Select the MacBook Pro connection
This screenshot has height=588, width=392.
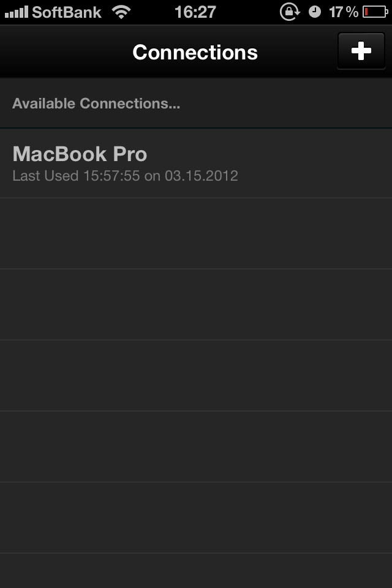[x=196, y=161]
